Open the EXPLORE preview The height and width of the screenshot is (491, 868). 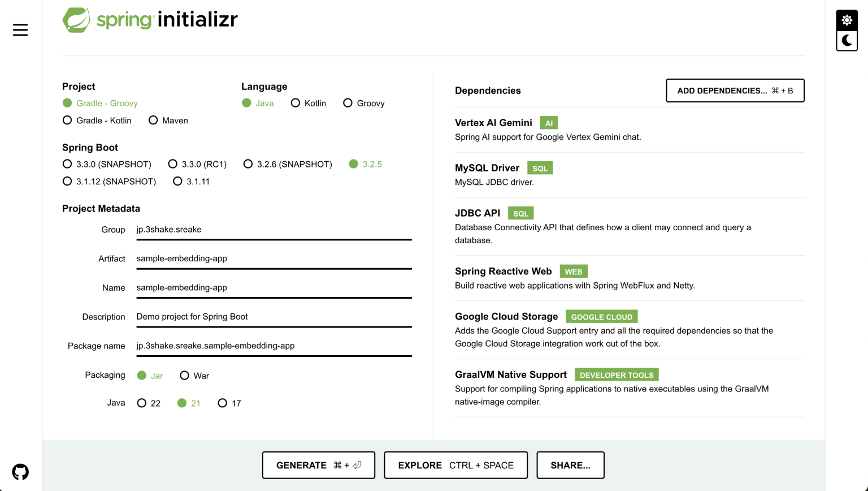point(455,464)
